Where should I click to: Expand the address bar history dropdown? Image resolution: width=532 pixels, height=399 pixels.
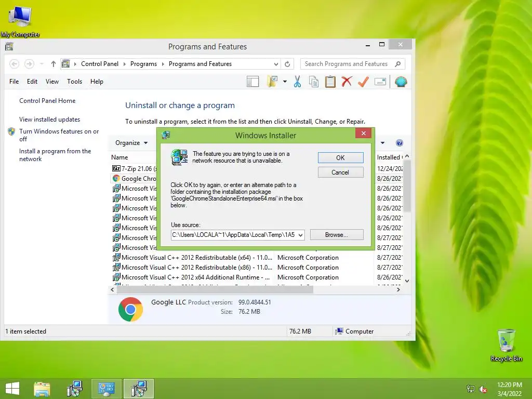click(276, 64)
